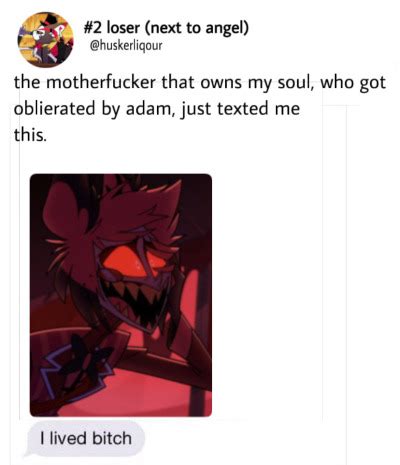Click the word "oblierated" in the tweet
This screenshot has height=465, width=400.
click(54, 109)
